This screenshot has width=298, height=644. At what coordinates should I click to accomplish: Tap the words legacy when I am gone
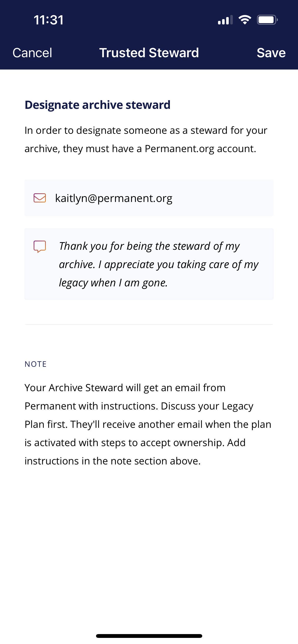(x=113, y=283)
